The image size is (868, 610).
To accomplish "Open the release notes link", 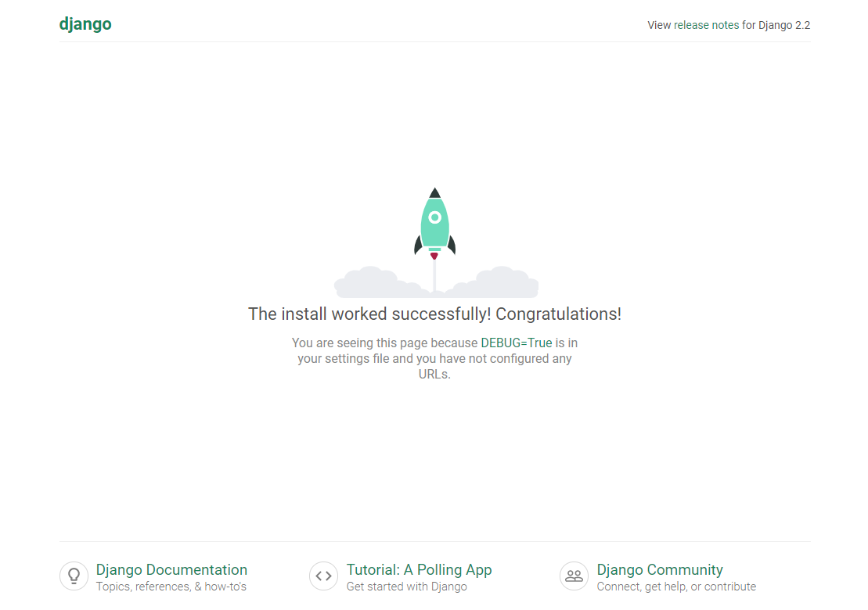I will (x=706, y=25).
